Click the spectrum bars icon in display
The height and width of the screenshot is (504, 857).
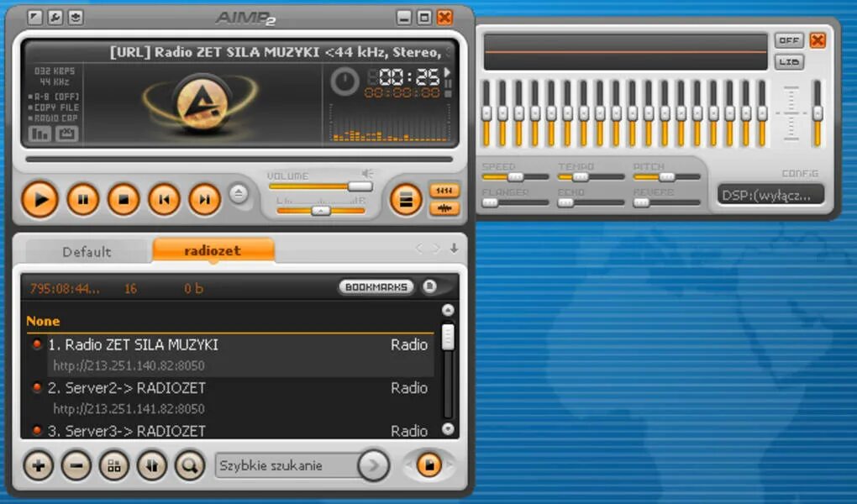[x=39, y=134]
